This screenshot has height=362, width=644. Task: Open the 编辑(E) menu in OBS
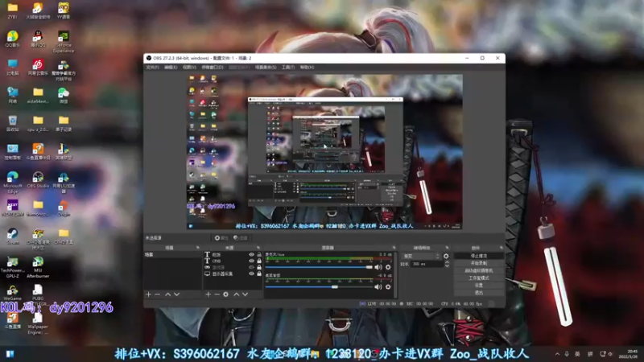(x=171, y=68)
